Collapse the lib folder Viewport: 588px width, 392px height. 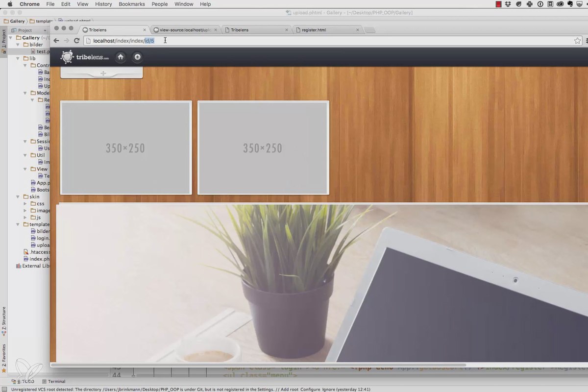click(19, 58)
